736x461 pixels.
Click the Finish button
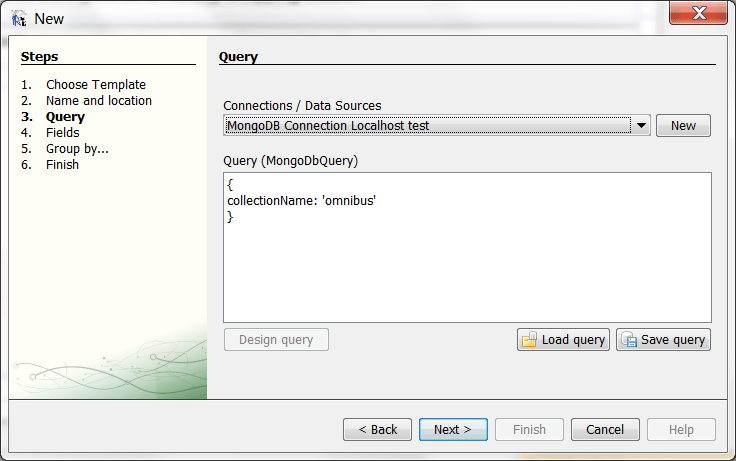529,430
